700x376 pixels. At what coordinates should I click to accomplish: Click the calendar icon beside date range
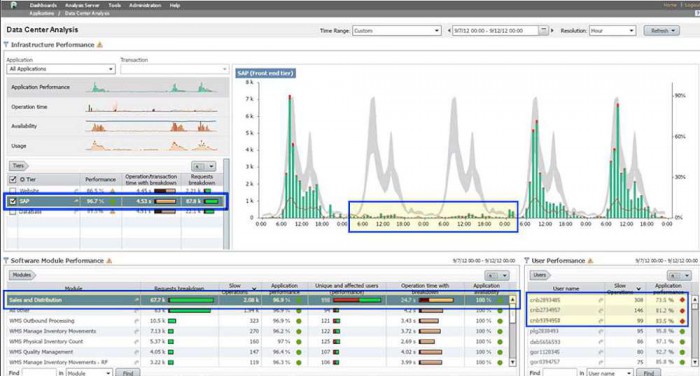pyautogui.click(x=543, y=30)
